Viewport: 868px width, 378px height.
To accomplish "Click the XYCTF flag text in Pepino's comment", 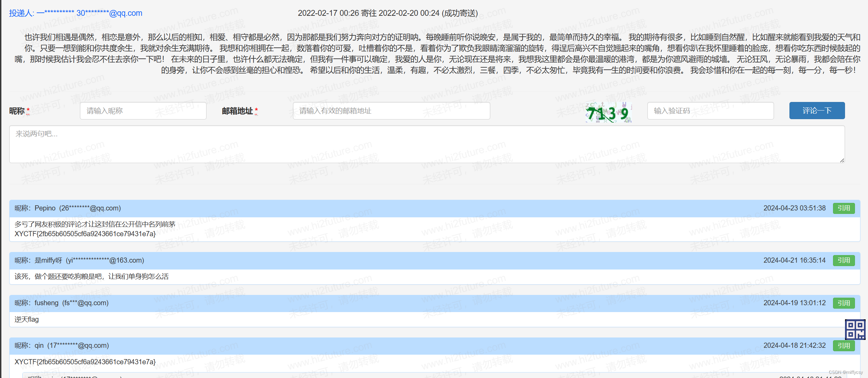I will click(x=85, y=234).
